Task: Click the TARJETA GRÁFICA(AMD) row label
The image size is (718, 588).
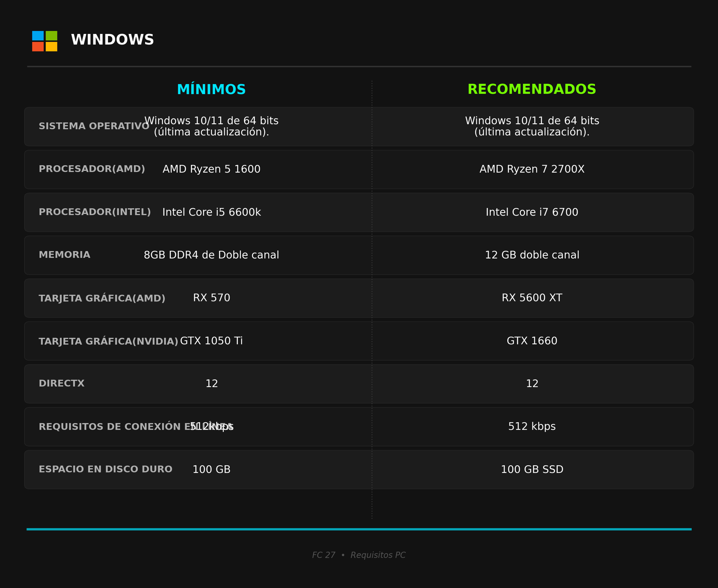Action: 102,298
